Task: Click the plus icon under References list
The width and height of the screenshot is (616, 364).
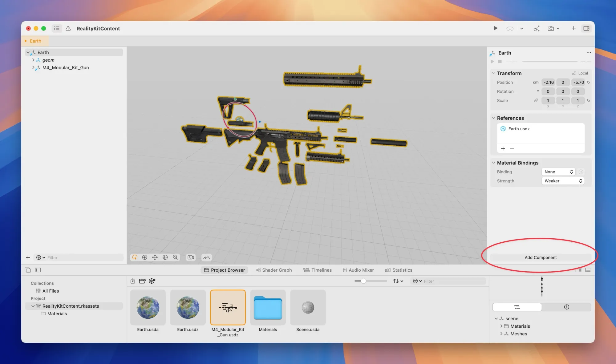Action: point(503,148)
